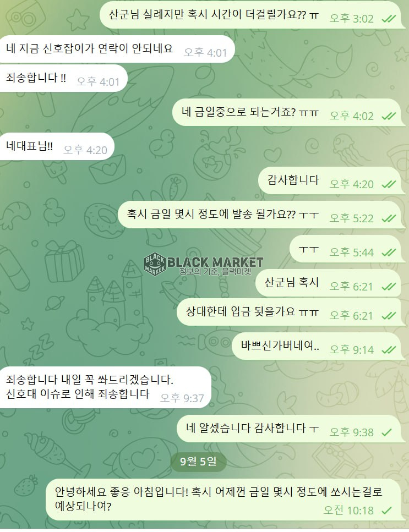409x532 pixels.
Task: Click the BLACK MARKET hexagon logo watermark
Action: point(155,264)
